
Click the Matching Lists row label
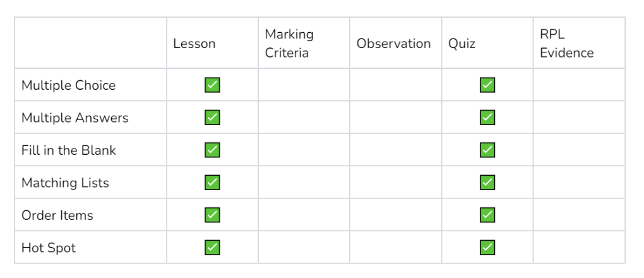(65, 183)
